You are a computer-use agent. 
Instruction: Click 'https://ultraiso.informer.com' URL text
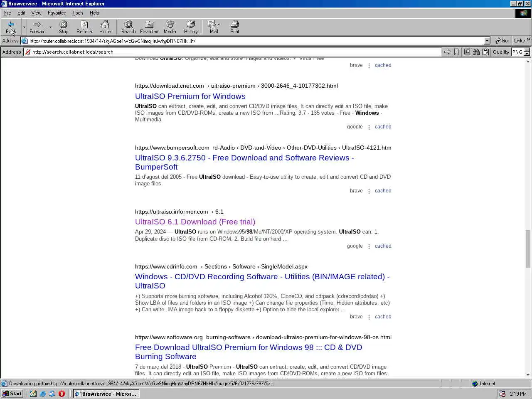[x=171, y=212]
